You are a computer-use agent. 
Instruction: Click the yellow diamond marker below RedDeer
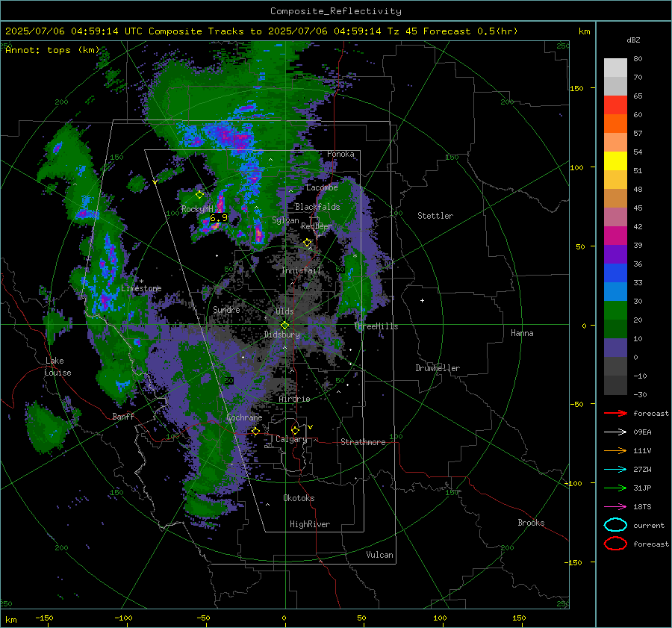coord(307,243)
